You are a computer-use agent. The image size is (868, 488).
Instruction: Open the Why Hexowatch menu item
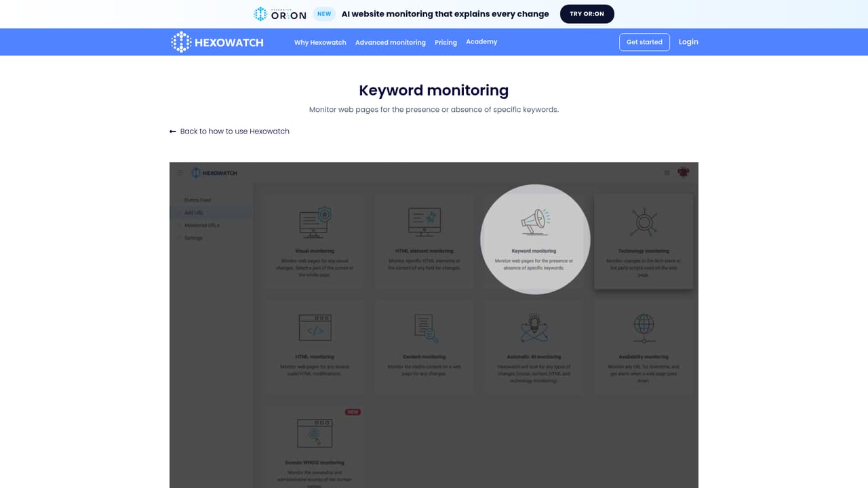[x=320, y=42]
